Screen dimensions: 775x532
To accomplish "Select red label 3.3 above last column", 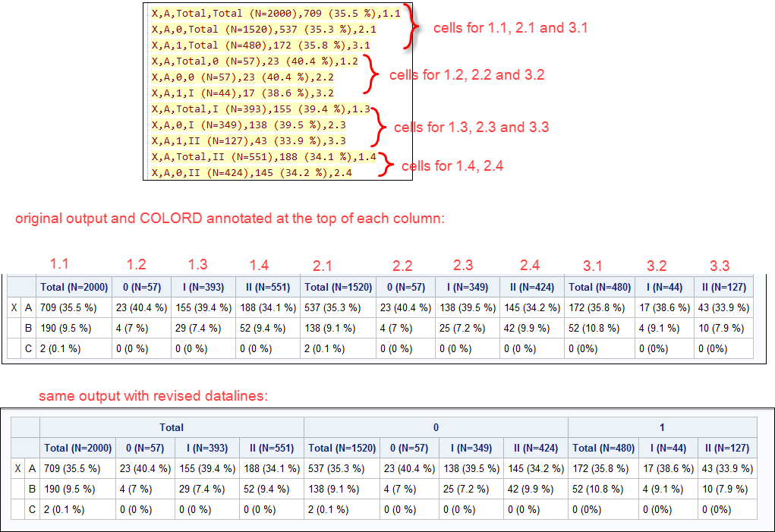I will (x=720, y=266).
